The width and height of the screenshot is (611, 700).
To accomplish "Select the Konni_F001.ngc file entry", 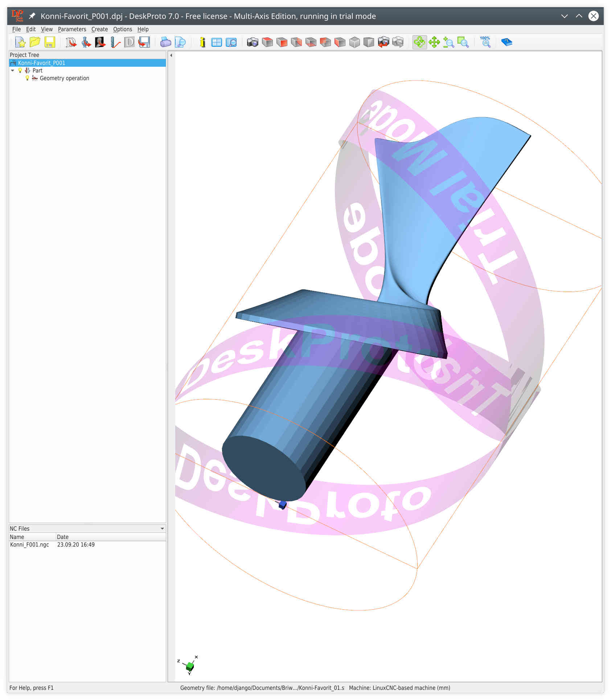I will click(29, 545).
